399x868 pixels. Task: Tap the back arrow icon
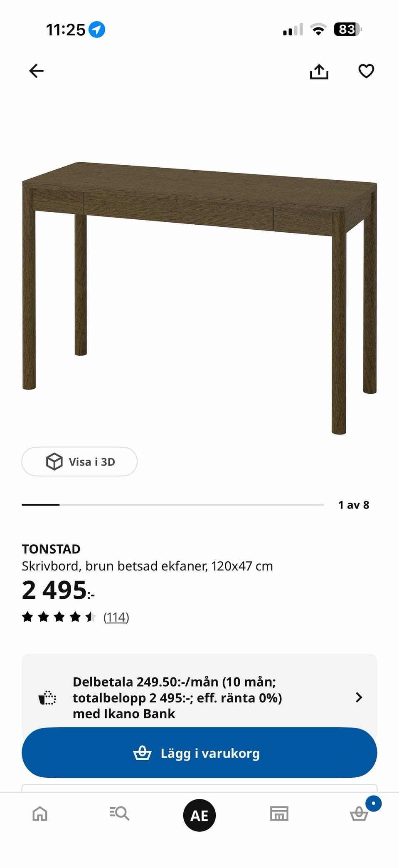click(x=36, y=71)
